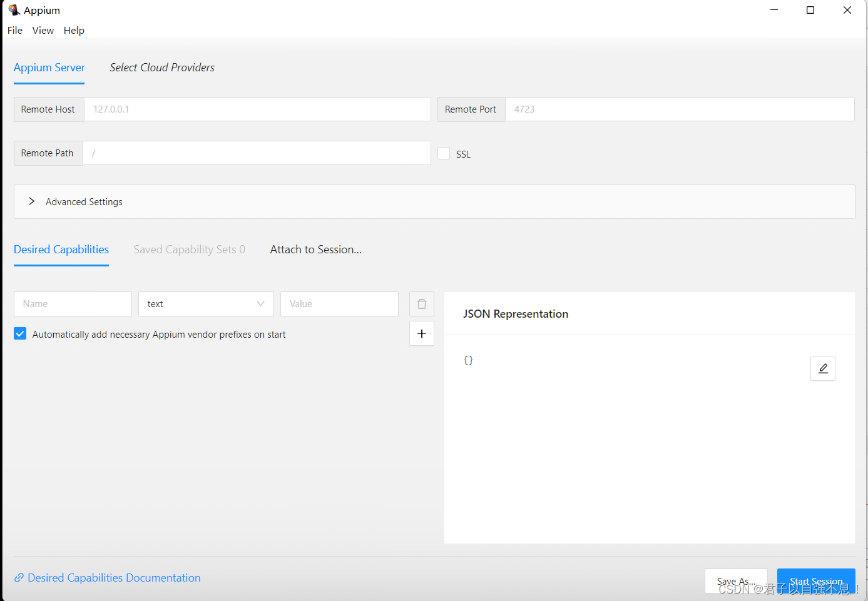868x601 pixels.
Task: Open Select Cloud Providers tab
Action: pos(162,68)
